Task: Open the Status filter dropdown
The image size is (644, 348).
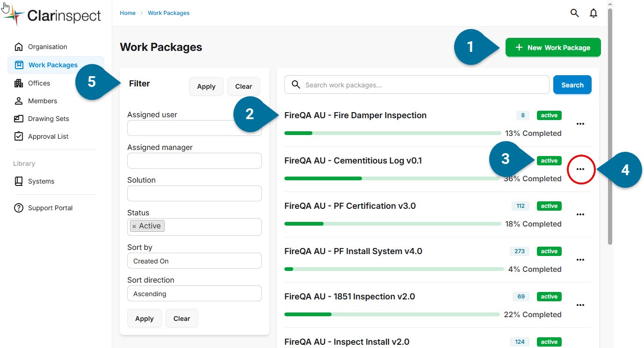Action: [x=195, y=227]
